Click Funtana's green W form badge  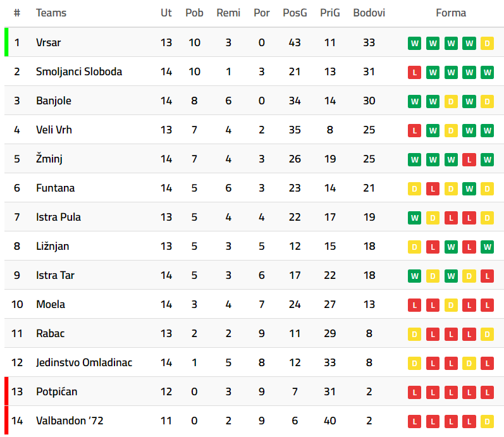click(469, 188)
